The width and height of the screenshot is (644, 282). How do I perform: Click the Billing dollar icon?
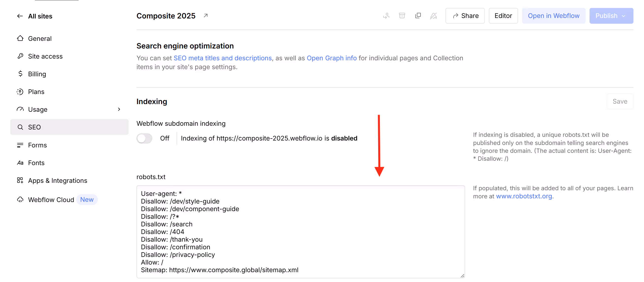(x=20, y=74)
